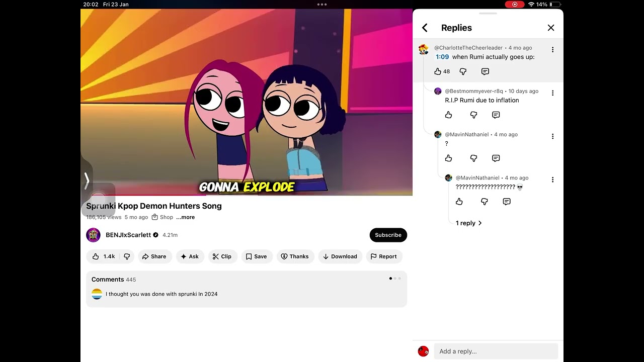The width and height of the screenshot is (644, 362).
Task: Like MavinNathaniel's single question mark reply
Action: tap(448, 158)
